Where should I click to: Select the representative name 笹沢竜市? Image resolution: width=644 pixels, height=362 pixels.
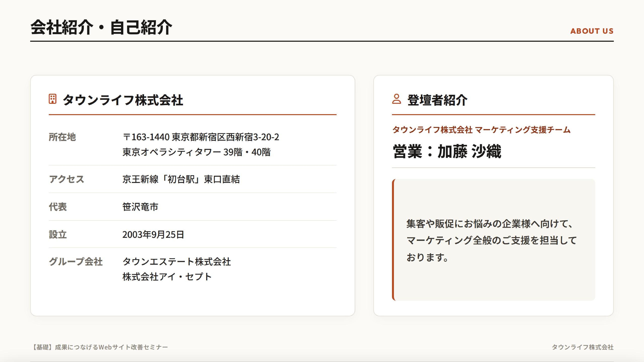[x=140, y=207]
